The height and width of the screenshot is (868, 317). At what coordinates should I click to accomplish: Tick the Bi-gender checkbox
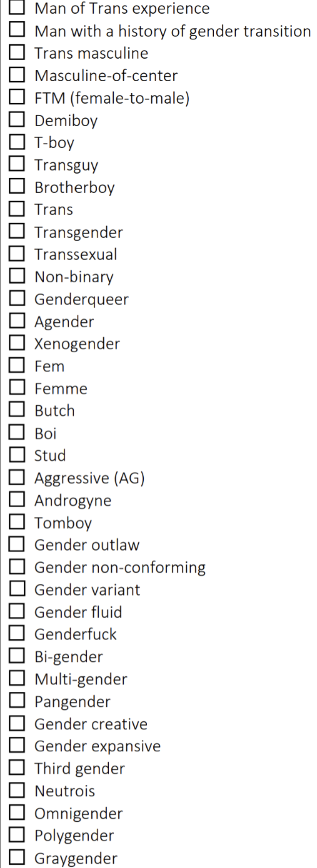pyautogui.click(x=17, y=657)
